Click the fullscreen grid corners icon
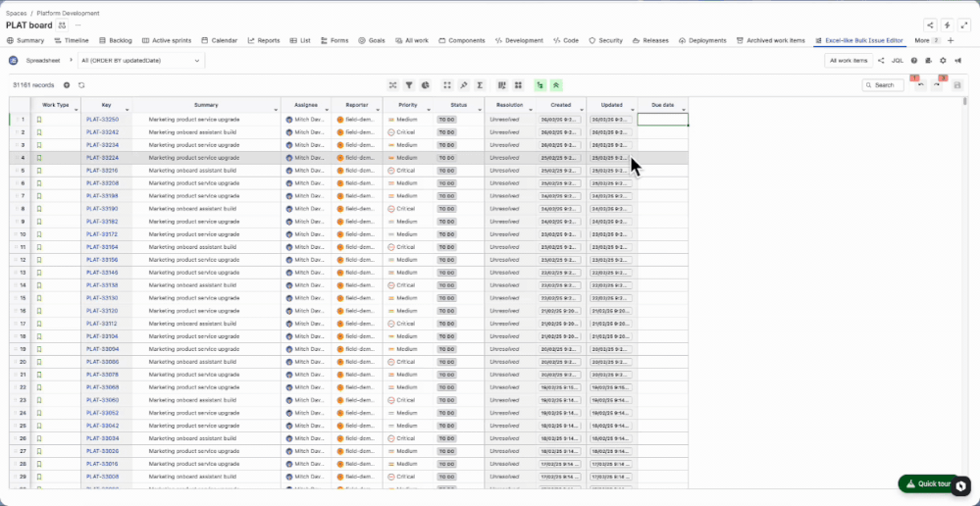Image resolution: width=980 pixels, height=506 pixels. 447,85
